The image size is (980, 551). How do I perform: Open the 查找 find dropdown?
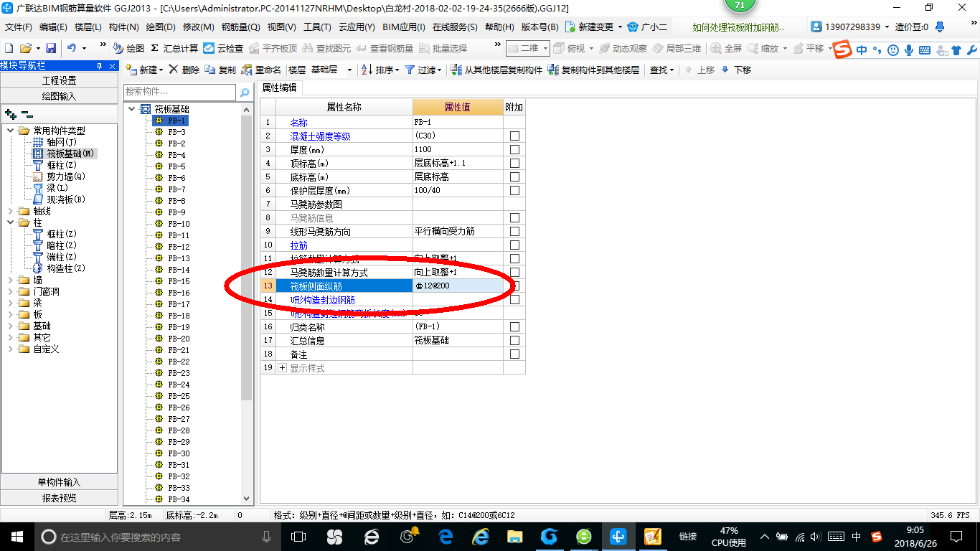click(x=672, y=70)
